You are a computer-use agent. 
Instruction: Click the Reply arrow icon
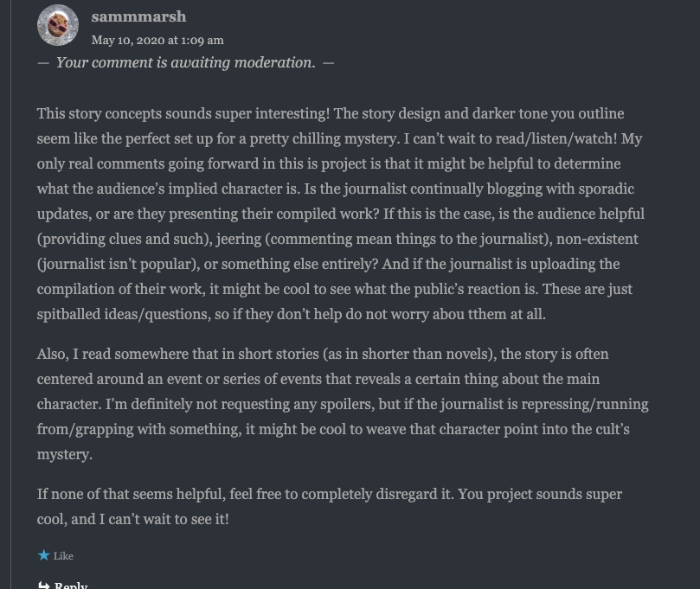[44, 585]
